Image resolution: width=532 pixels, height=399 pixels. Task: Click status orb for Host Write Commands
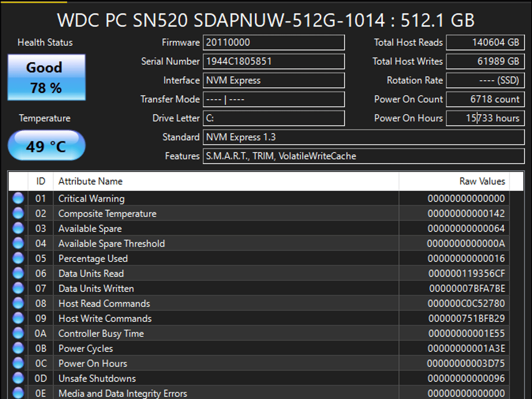[x=18, y=318]
